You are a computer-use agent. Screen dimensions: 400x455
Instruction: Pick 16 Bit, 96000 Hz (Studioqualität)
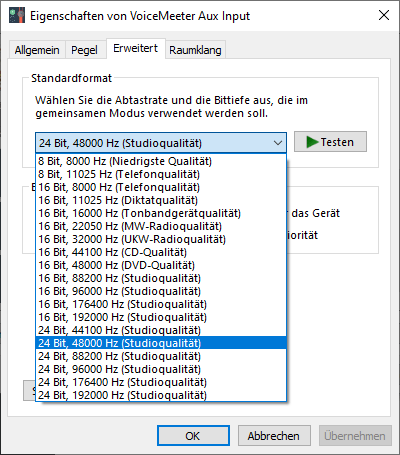click(x=161, y=291)
